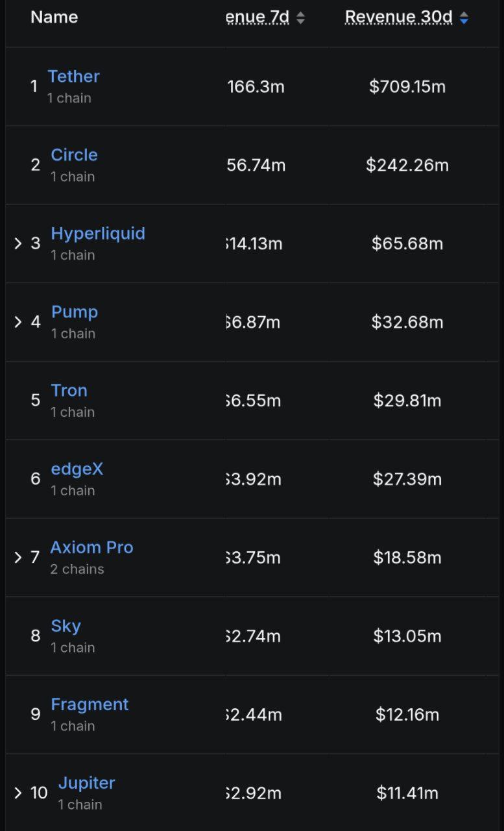Click the Revenue 7d column header
This screenshot has width=504, height=831.
(x=258, y=18)
